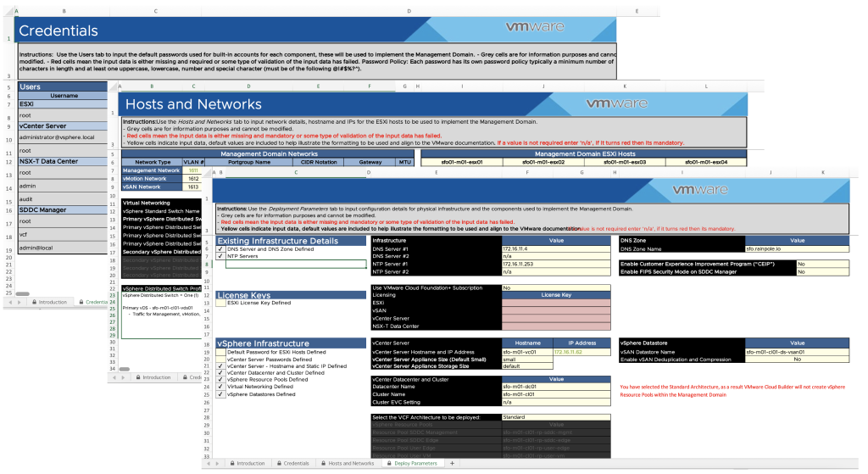The image size is (868, 474).
Task: Next-sheet arrow in Deploy Parameters window
Action: pos(218,464)
